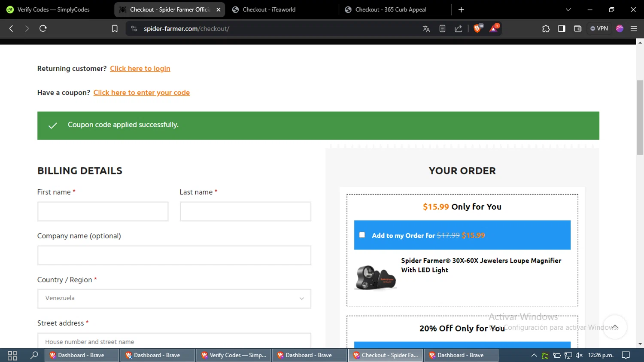644x362 pixels.
Task: Switch to Verify Codes SimplyCodes tab
Action: point(54,9)
